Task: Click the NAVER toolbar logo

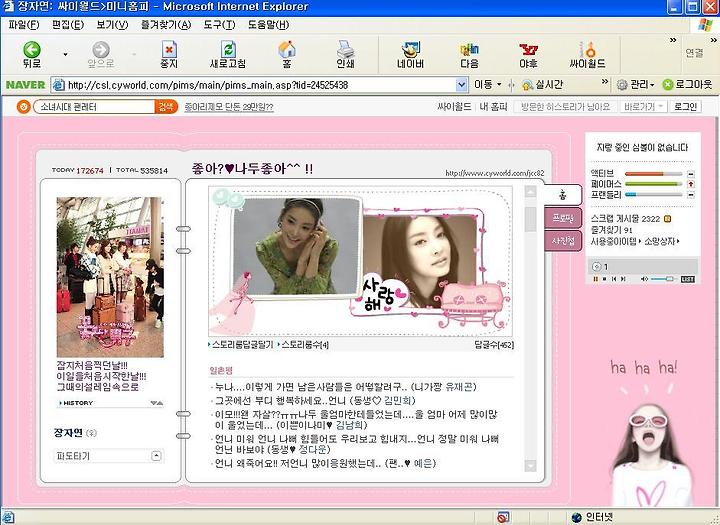Action: [x=25, y=85]
